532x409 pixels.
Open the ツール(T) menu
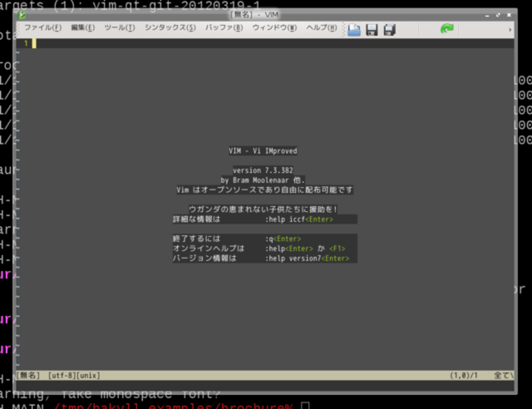tap(119, 28)
